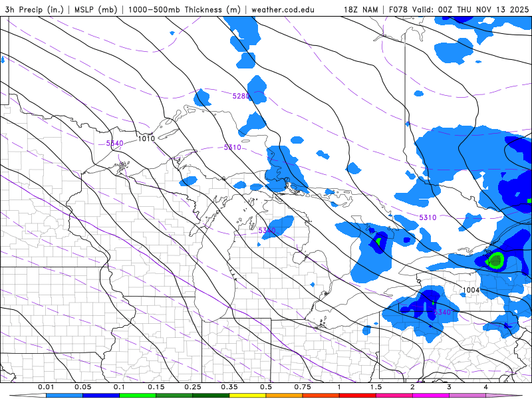The height and width of the screenshot is (399, 532).
Task: Click the "1000-500mb Thickness (m)" header label
Action: click(x=184, y=9)
